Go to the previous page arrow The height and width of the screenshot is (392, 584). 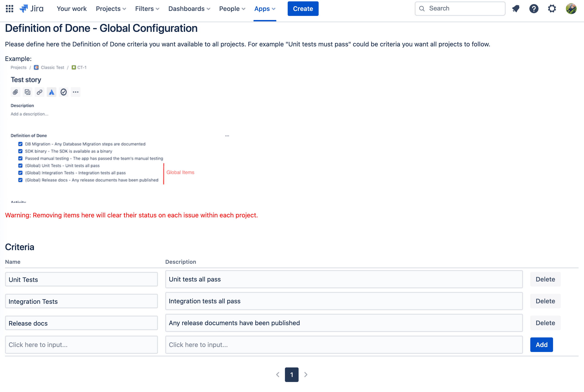point(278,374)
